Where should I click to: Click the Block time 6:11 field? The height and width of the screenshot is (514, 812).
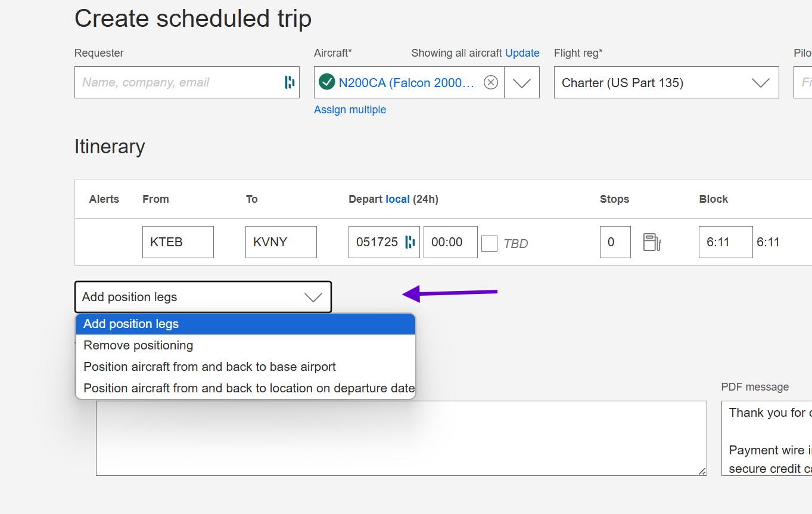coord(725,242)
